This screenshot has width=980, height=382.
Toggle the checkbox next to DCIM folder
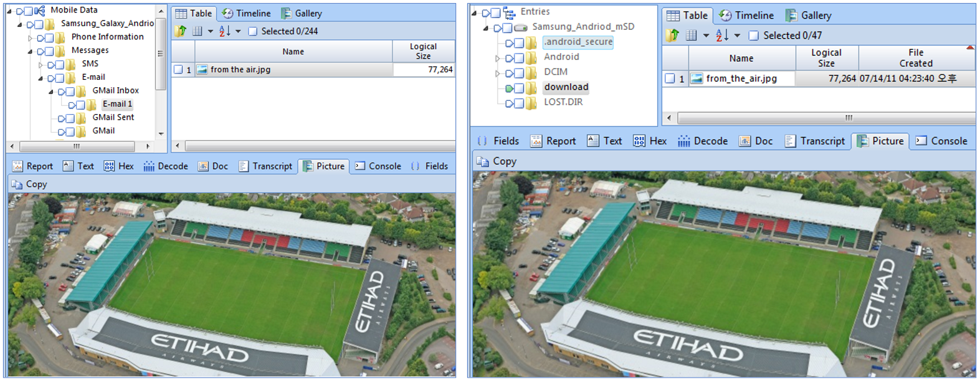pos(519,73)
